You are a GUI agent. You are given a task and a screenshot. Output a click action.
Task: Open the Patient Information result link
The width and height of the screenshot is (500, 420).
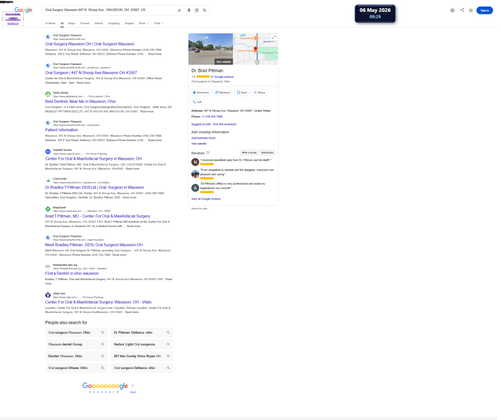tap(61, 130)
